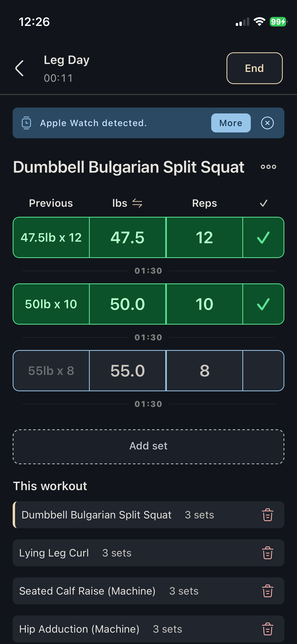The height and width of the screenshot is (644, 297).
Task: Tap previous value 50lb x 10
Action: 51,304
